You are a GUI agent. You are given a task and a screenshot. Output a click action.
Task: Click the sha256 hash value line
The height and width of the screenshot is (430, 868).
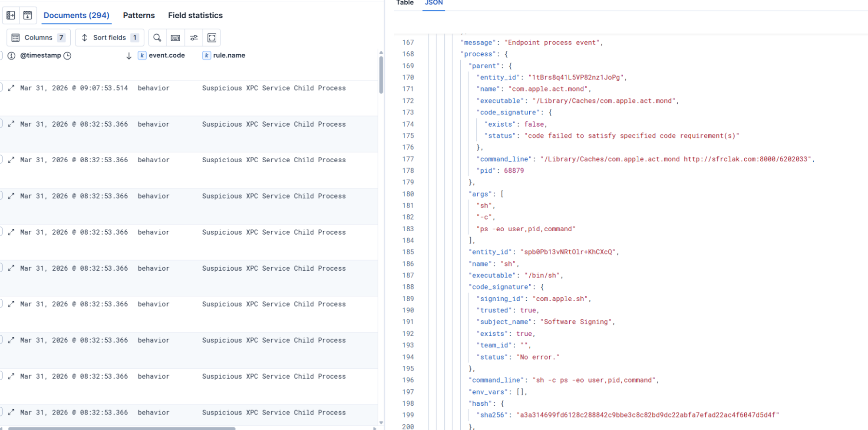coord(627,415)
